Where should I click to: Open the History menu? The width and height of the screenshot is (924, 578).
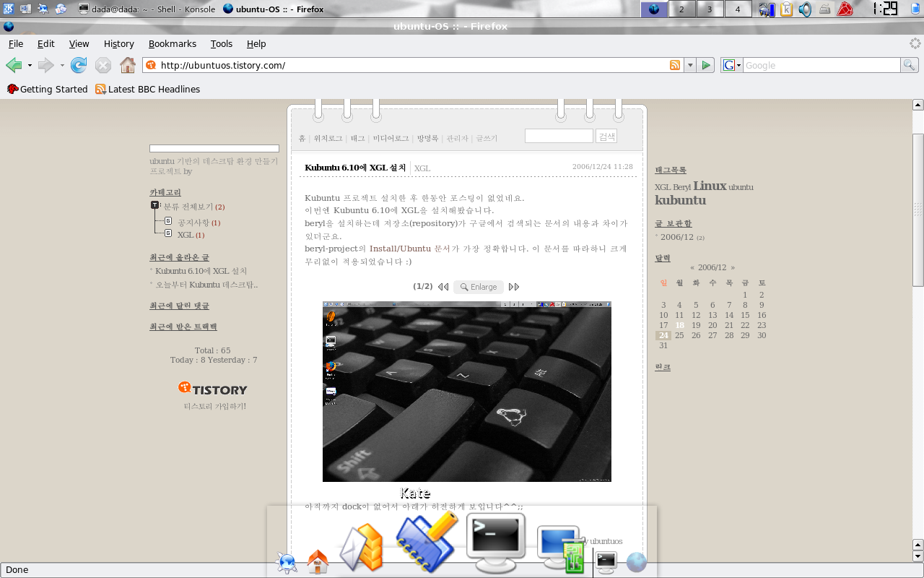coord(119,43)
